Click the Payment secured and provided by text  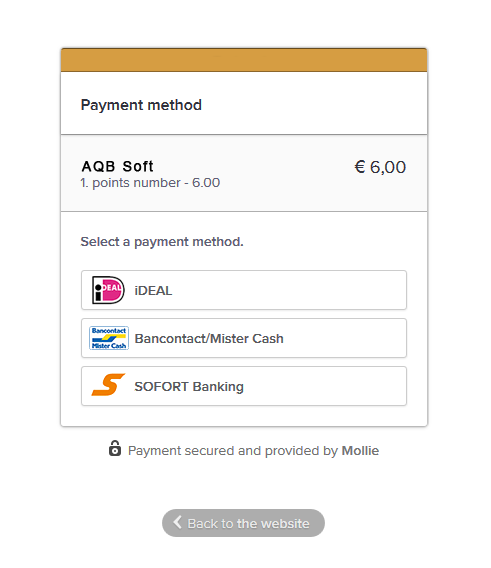233,451
